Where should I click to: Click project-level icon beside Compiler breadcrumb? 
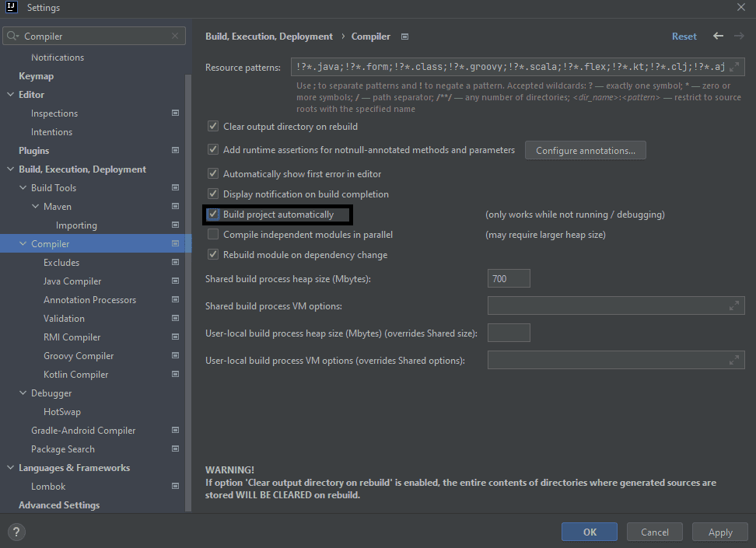pos(405,37)
